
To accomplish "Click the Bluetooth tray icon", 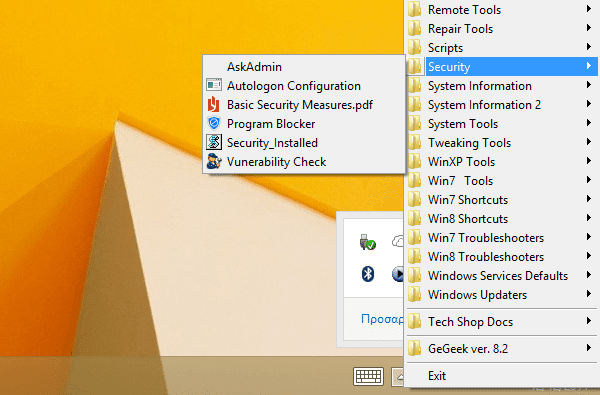I will click(x=368, y=274).
